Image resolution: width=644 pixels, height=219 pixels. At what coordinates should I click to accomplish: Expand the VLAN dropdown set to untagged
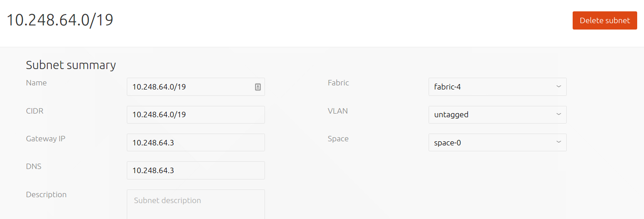[x=497, y=114]
